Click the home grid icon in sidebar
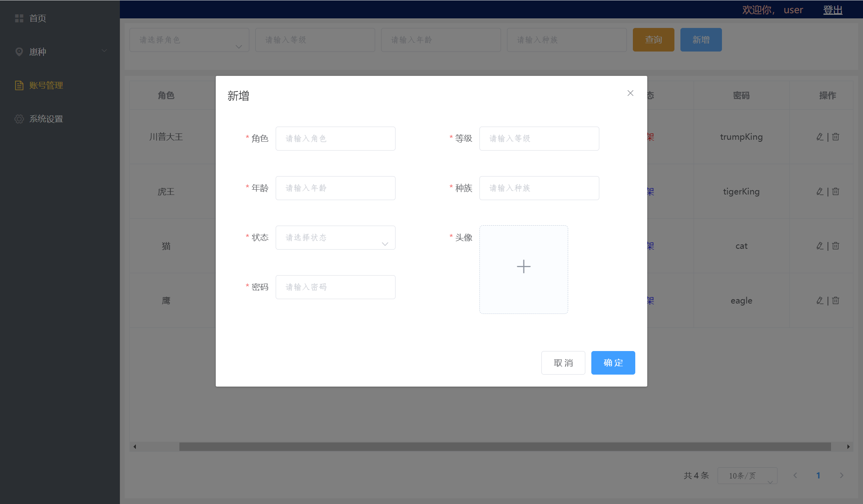 (19, 18)
